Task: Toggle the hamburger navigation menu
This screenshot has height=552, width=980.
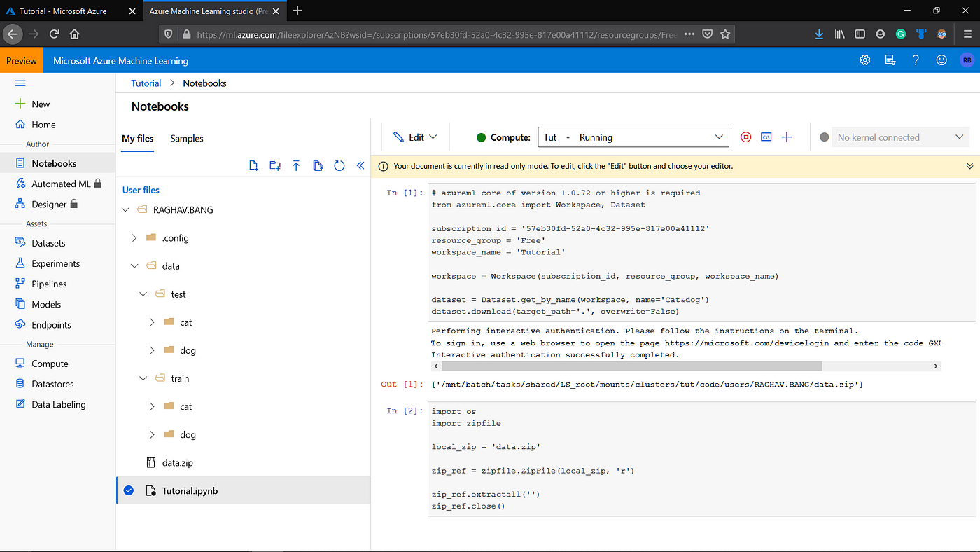Action: click(x=20, y=83)
